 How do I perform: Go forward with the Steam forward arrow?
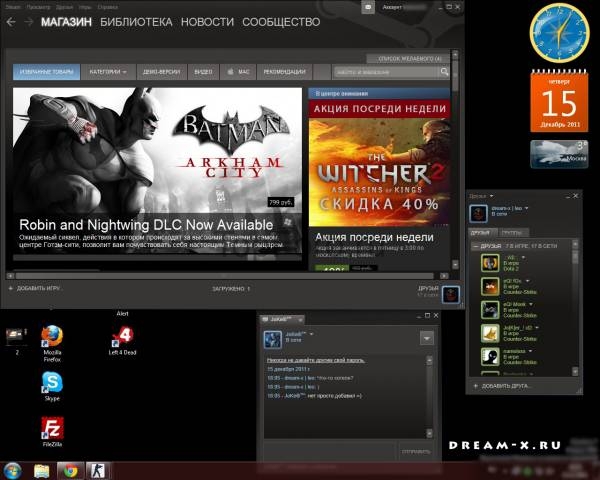(29, 22)
